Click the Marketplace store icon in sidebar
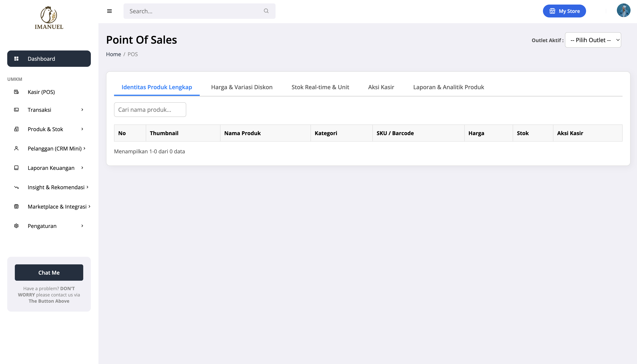637x364 pixels. point(17,206)
